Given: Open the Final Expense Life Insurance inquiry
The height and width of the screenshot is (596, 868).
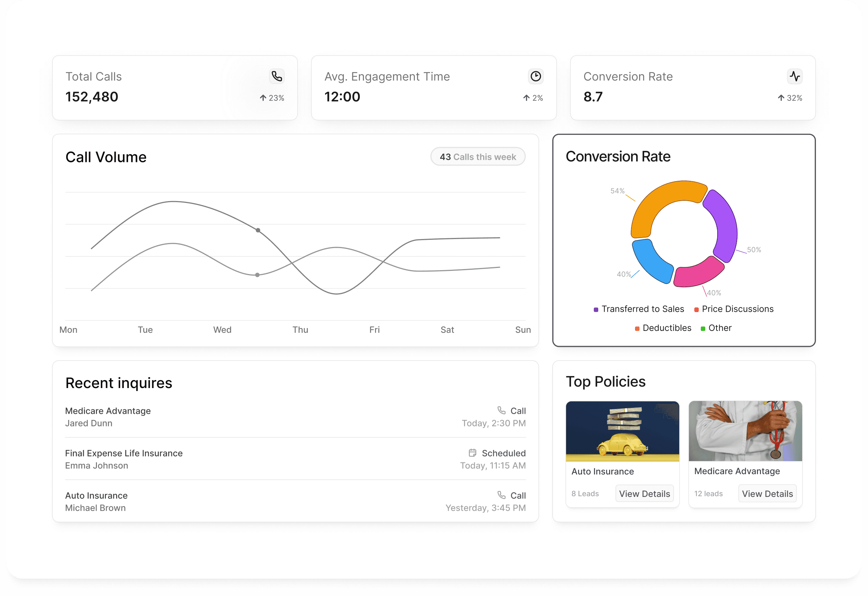Looking at the screenshot, I should (x=124, y=454).
